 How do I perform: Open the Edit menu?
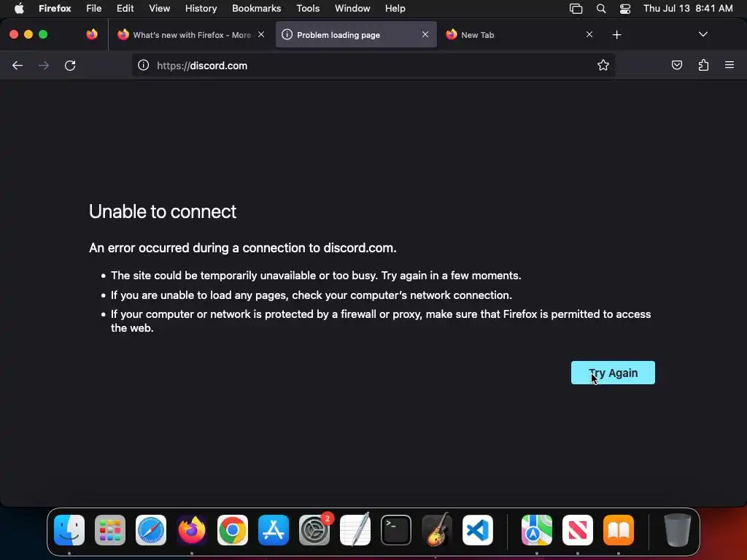pyautogui.click(x=125, y=9)
